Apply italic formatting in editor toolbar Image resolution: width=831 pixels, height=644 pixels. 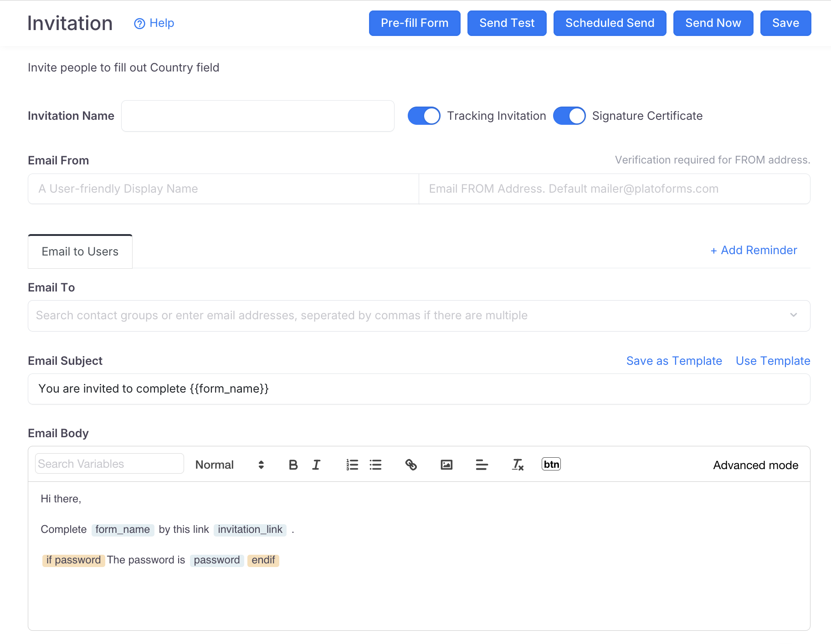point(316,465)
